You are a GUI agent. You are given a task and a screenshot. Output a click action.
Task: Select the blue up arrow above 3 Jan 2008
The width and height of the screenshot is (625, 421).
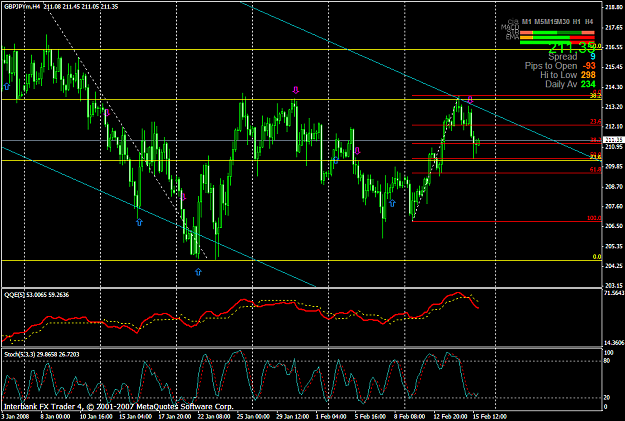pos(6,86)
